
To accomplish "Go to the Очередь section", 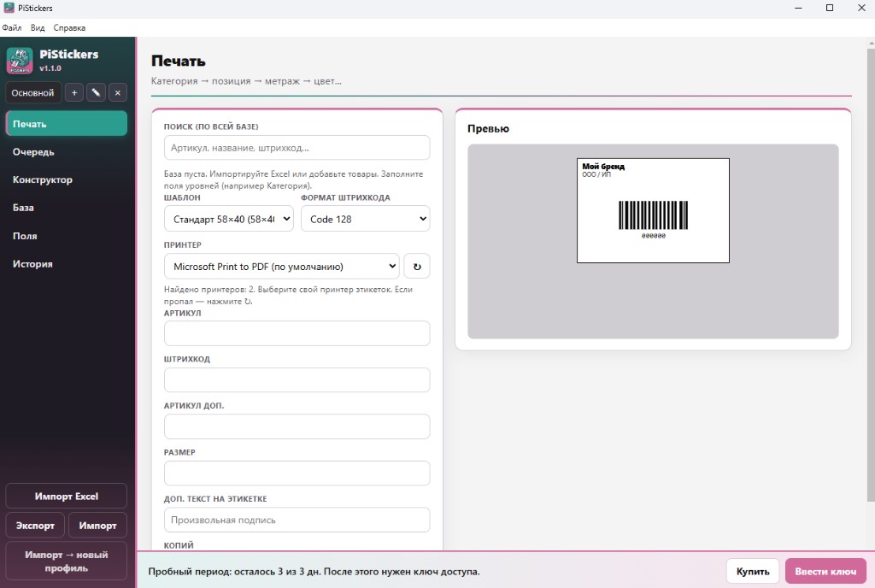I will (67, 152).
